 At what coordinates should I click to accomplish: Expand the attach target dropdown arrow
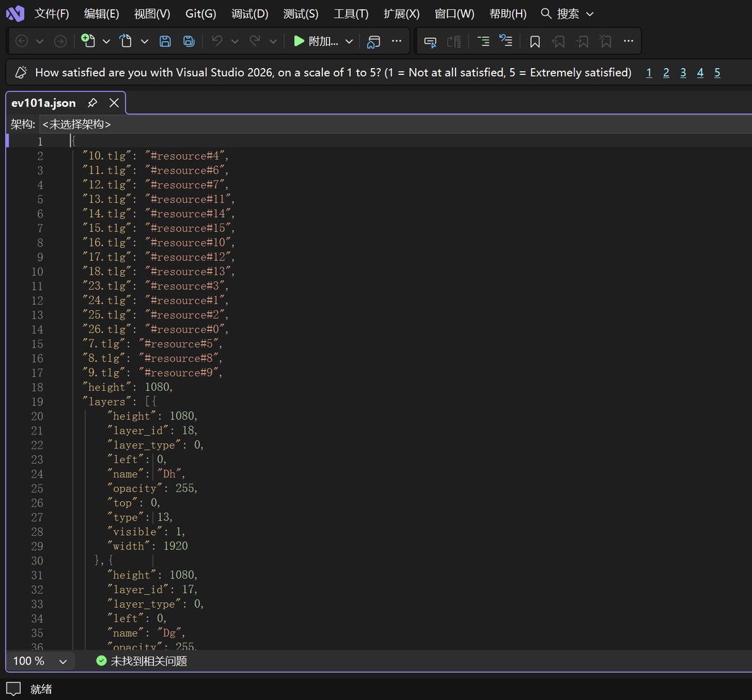349,42
